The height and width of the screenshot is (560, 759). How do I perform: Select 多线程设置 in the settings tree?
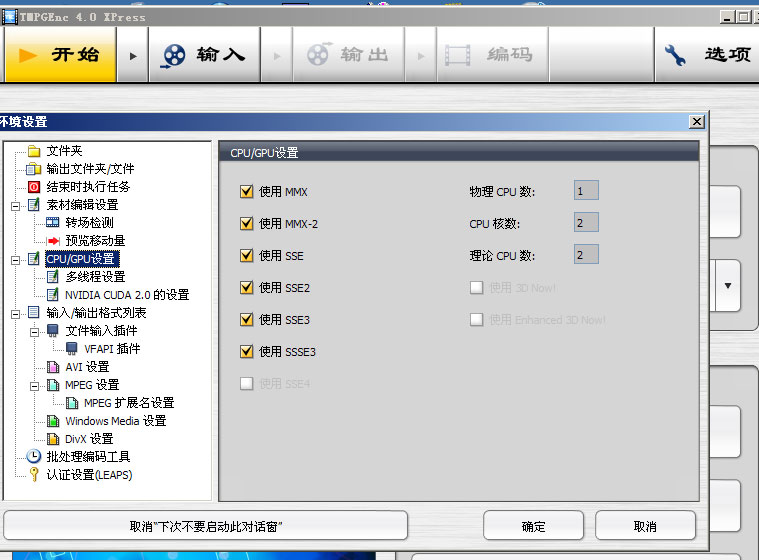[x=95, y=277]
